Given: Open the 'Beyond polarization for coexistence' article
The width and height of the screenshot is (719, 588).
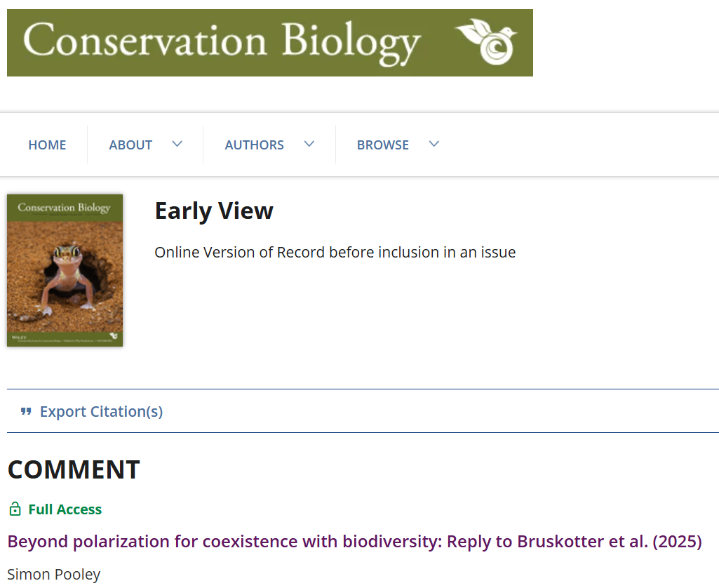Looking at the screenshot, I should coord(354,542).
